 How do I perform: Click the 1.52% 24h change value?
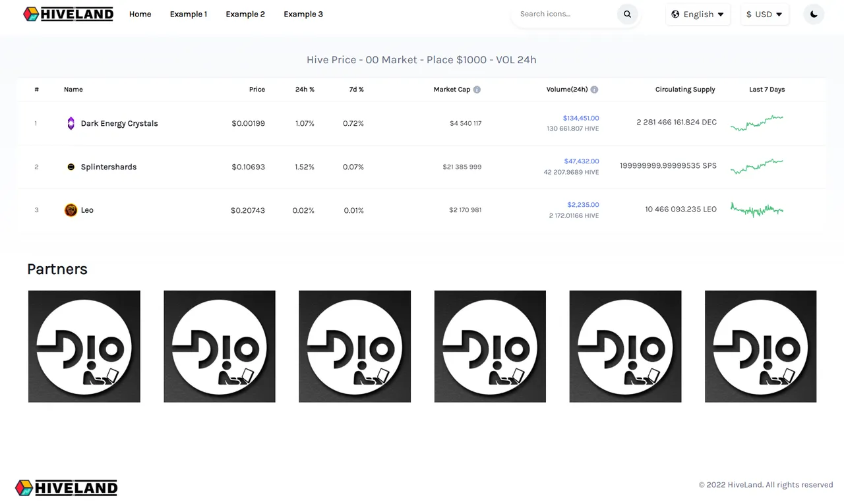click(305, 167)
